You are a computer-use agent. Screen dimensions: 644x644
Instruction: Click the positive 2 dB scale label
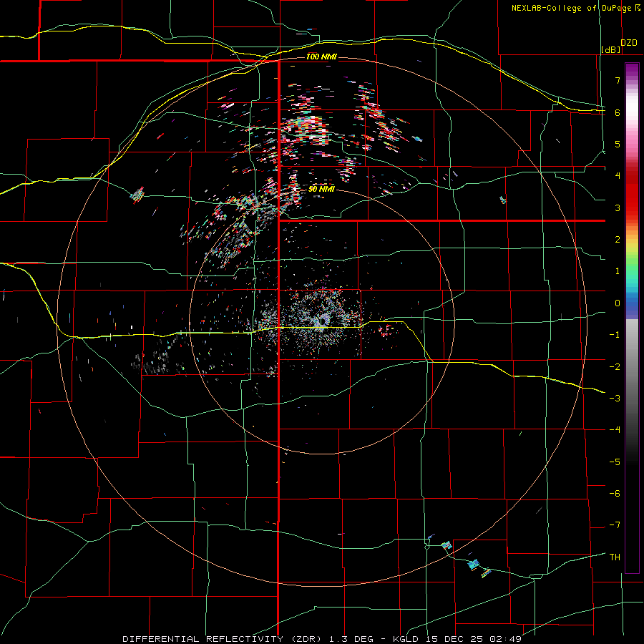[x=618, y=240]
